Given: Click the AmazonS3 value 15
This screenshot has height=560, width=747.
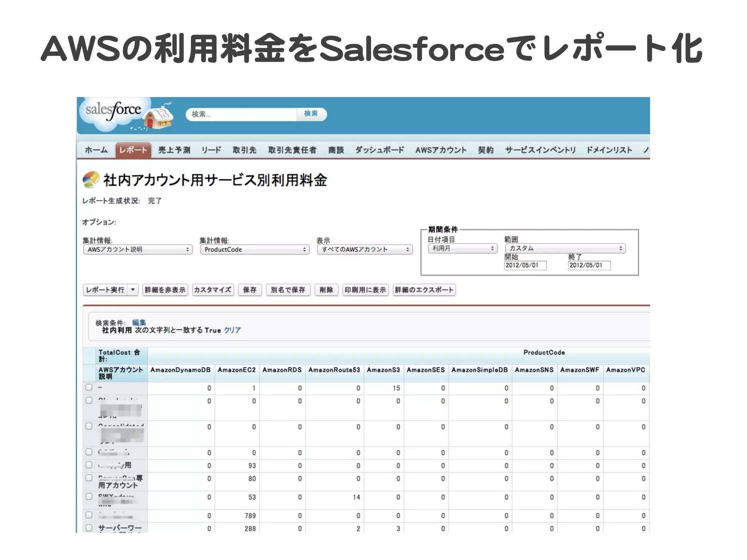Looking at the screenshot, I should [396, 388].
